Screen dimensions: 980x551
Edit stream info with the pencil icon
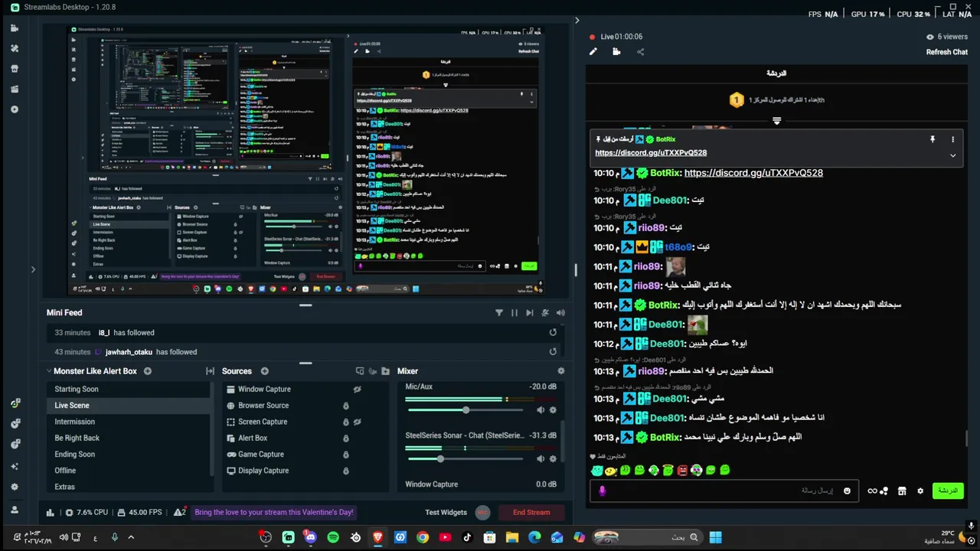(593, 52)
